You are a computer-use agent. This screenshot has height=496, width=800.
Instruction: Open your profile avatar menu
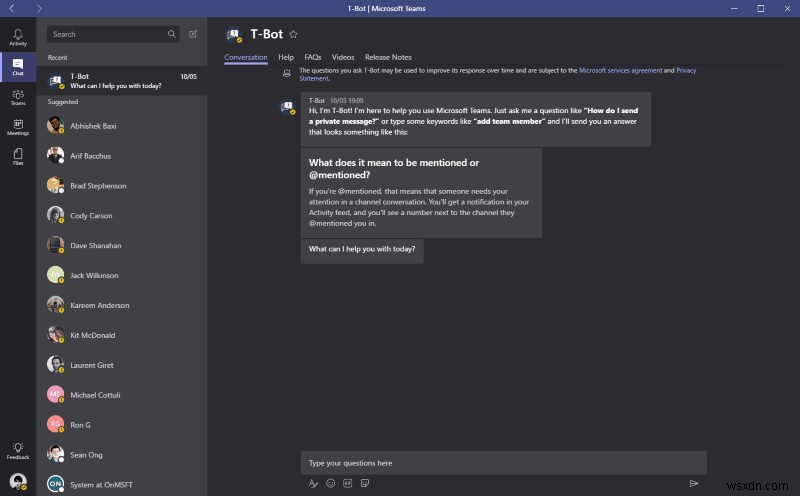[x=18, y=481]
